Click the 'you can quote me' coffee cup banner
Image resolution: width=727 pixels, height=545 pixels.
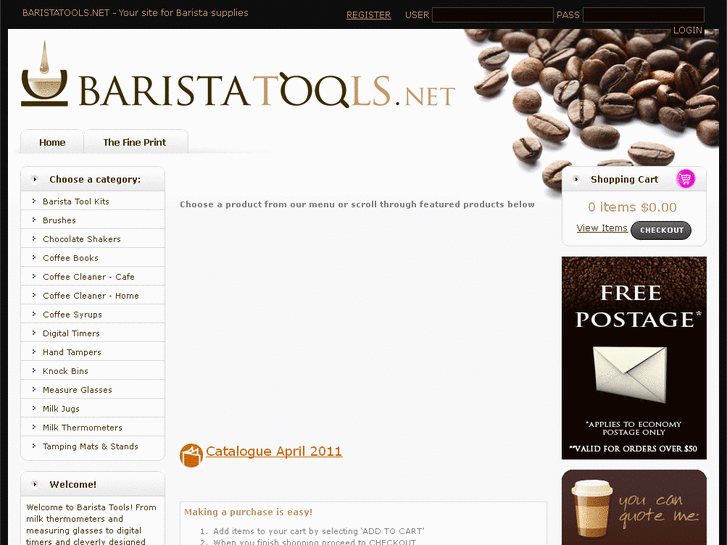coord(634,507)
